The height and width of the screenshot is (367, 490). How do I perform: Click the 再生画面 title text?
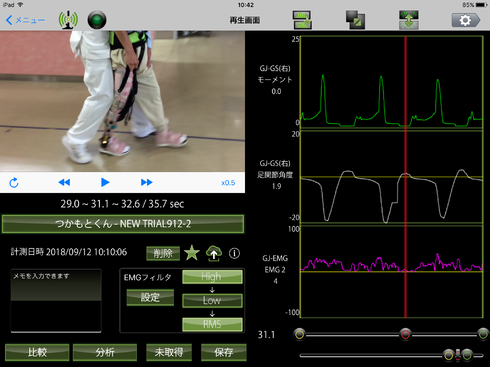point(245,20)
